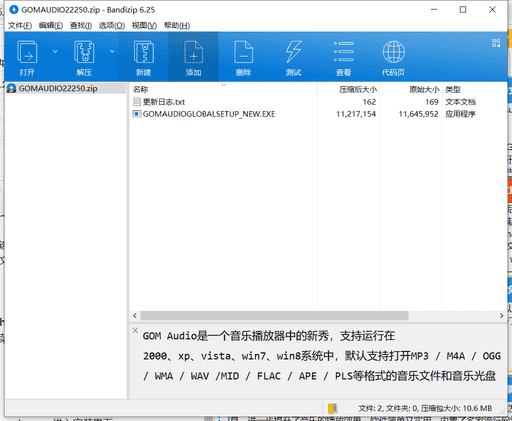Open the Find (查找) menu
Viewport: 512px width, 421px height.
(x=81, y=25)
